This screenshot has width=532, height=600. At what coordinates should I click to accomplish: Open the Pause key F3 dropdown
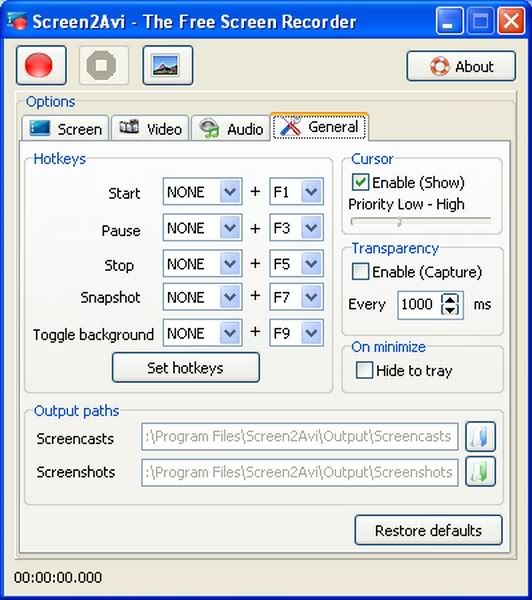click(296, 228)
